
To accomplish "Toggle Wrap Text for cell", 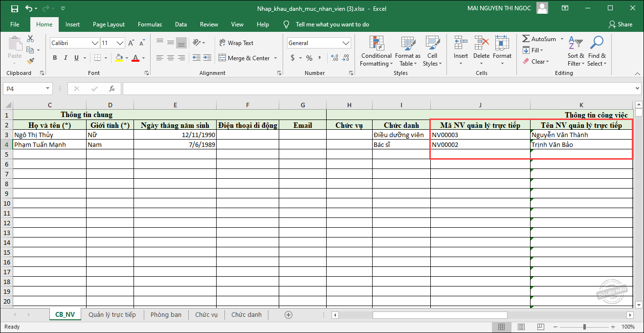I will [236, 43].
